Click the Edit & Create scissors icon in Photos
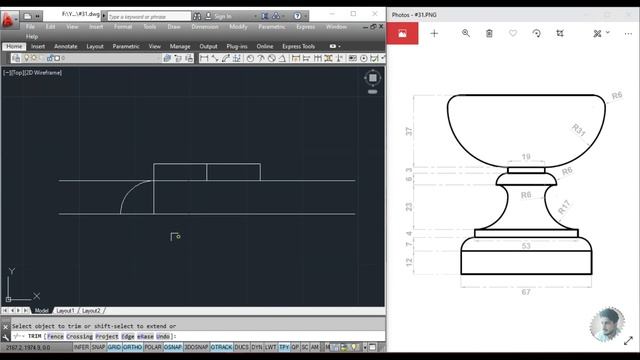 (x=598, y=33)
